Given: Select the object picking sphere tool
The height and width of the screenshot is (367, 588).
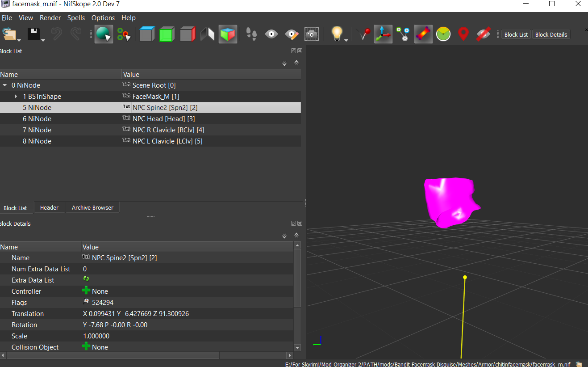Looking at the screenshot, I should click(104, 34).
